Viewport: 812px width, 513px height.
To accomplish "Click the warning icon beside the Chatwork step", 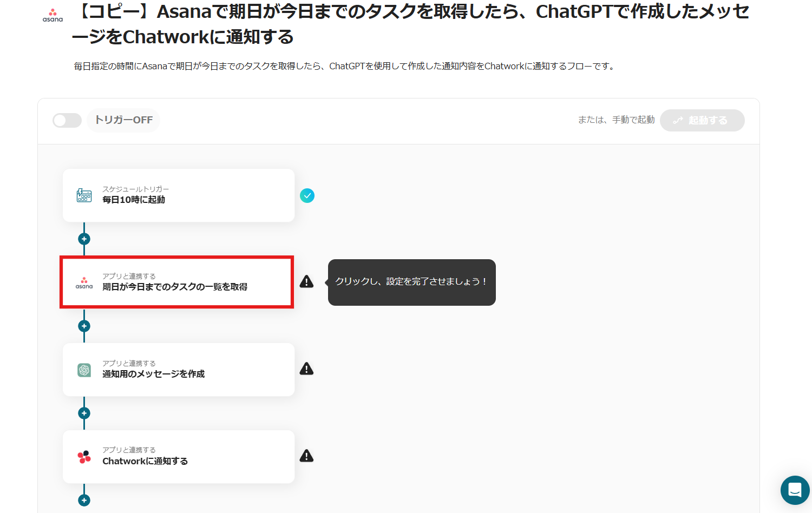I will 306,456.
